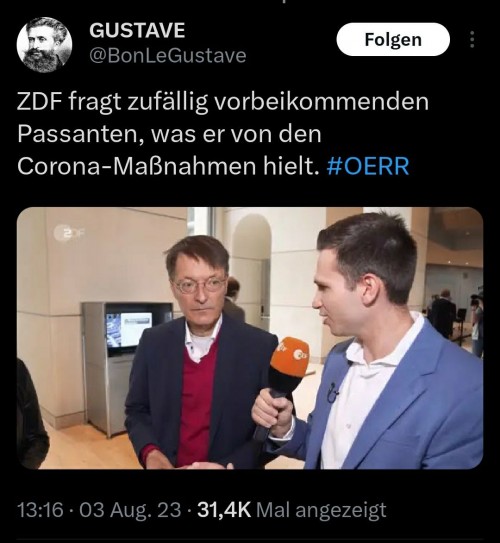Click the Mal angezeigt label
Viewport: 500px width, 543px height.
click(321, 510)
